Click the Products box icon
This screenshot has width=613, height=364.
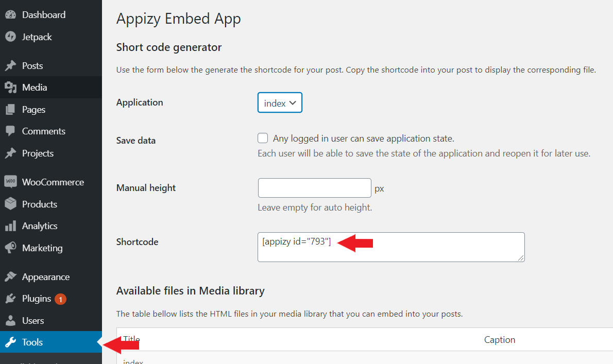coord(10,203)
